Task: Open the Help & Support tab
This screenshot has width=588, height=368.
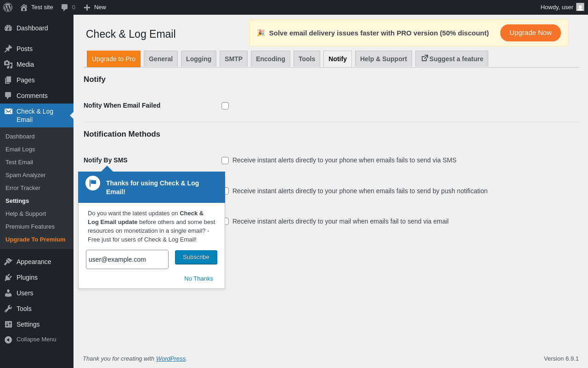Action: 384,59
